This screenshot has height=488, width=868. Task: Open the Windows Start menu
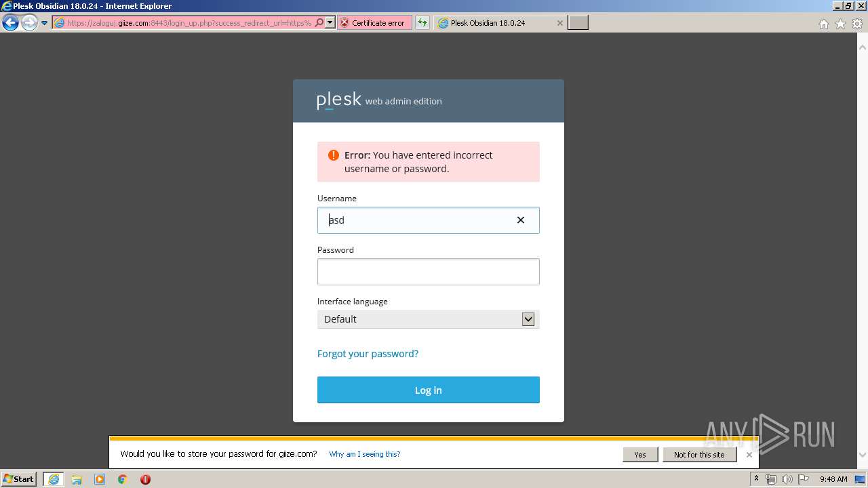pyautogui.click(x=19, y=479)
